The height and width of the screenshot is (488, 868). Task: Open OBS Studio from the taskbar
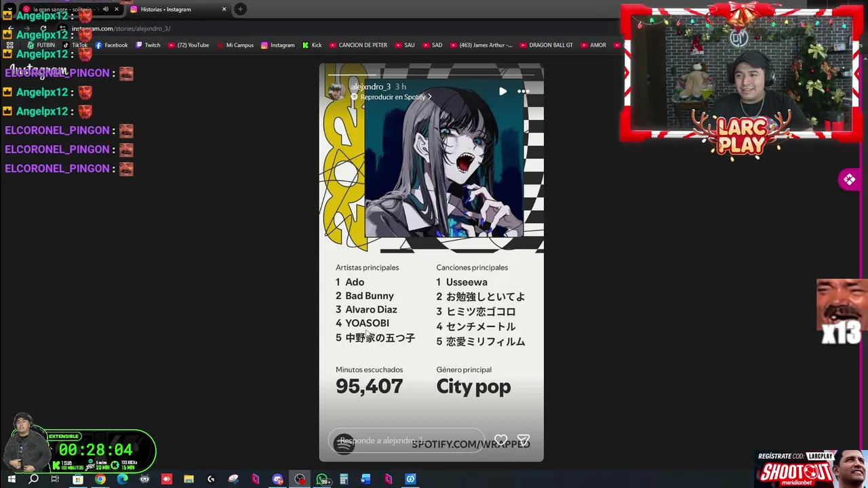pyautogui.click(x=300, y=479)
